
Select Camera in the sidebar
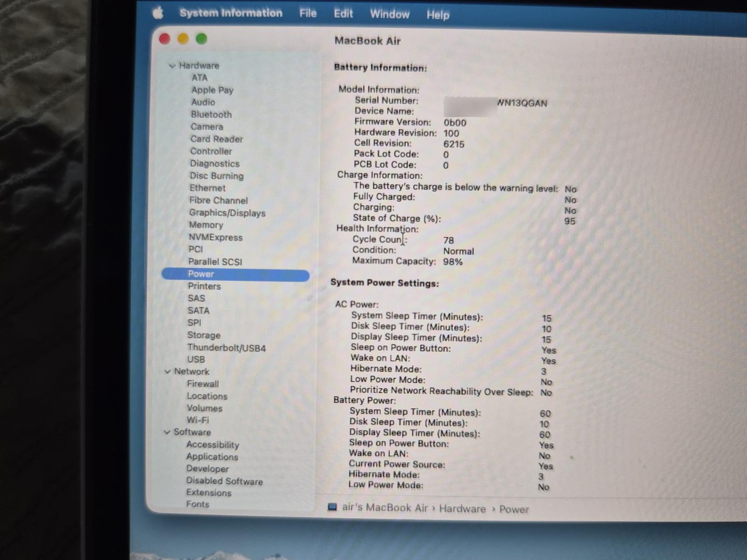206,127
